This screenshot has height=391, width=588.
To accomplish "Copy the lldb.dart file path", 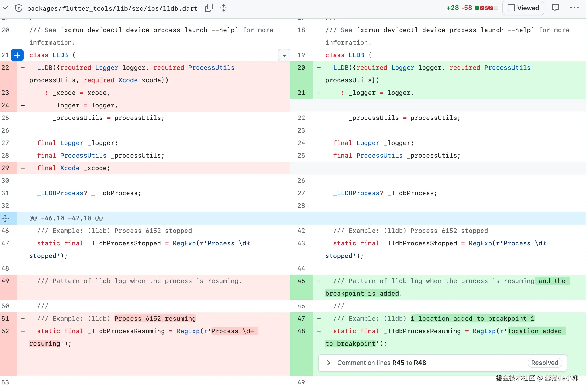I will pos(209,8).
